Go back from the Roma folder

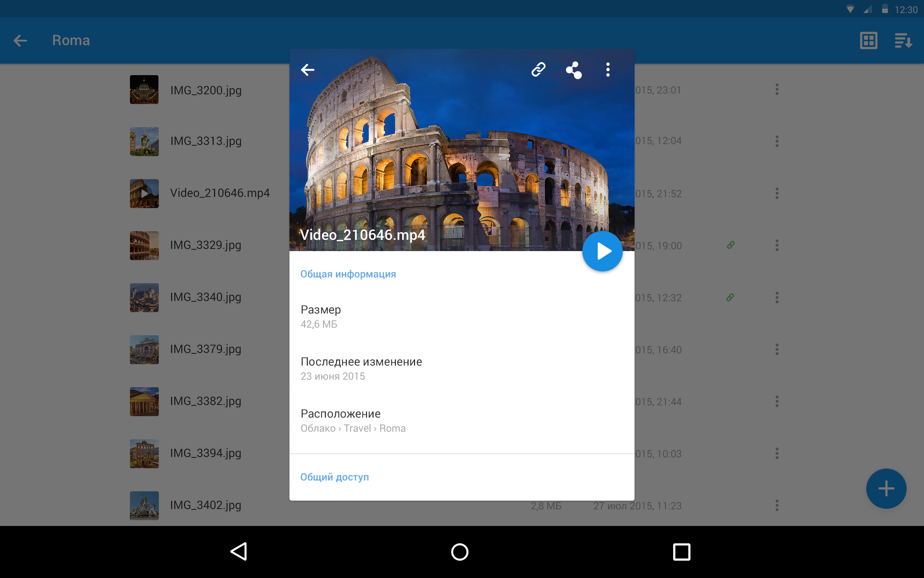20,40
